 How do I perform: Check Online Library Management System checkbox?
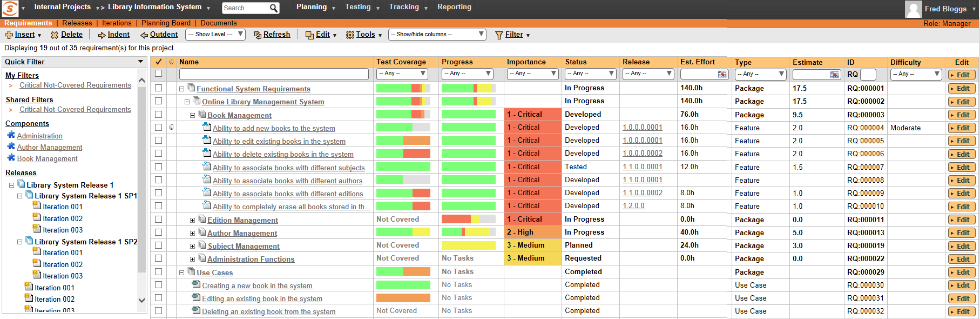click(x=158, y=101)
